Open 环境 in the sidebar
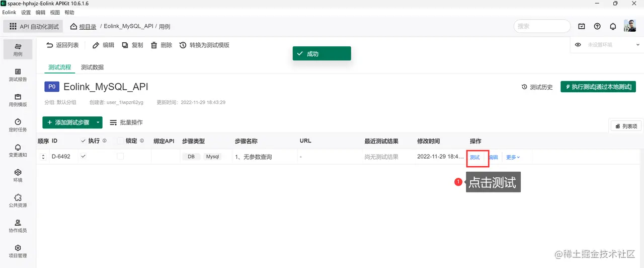The image size is (644, 268). coord(18,175)
